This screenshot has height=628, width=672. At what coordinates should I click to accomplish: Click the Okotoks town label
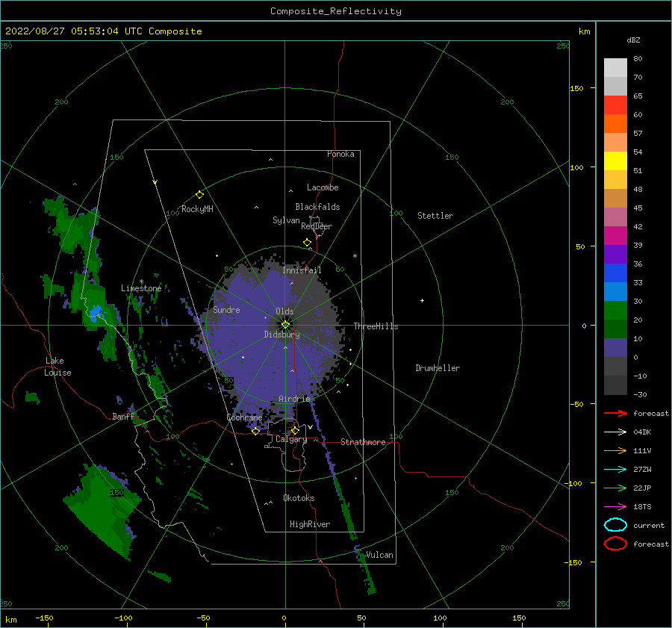[x=299, y=498]
